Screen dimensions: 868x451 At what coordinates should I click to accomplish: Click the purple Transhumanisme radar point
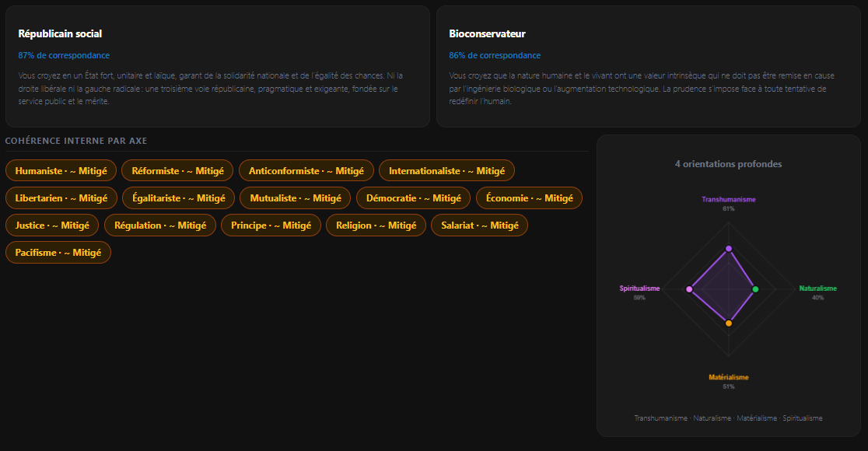point(729,249)
